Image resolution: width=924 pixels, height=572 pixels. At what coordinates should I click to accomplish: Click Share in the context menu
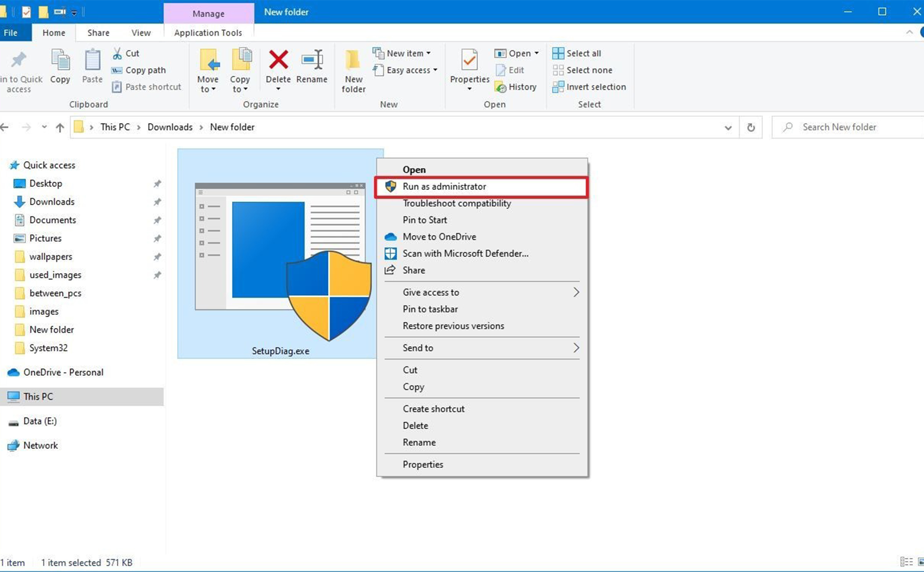[414, 270]
